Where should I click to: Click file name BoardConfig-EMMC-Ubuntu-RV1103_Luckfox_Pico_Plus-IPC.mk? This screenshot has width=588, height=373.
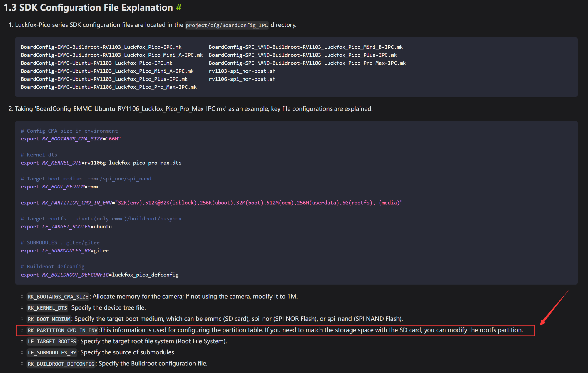coord(104,79)
